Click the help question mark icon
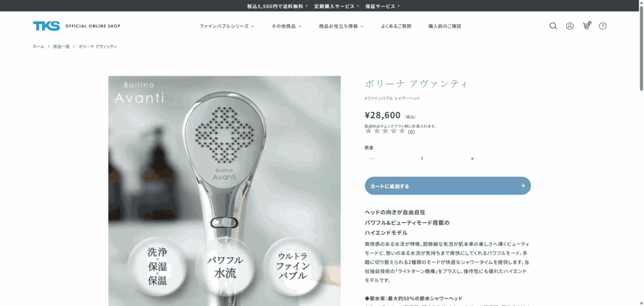 602,26
